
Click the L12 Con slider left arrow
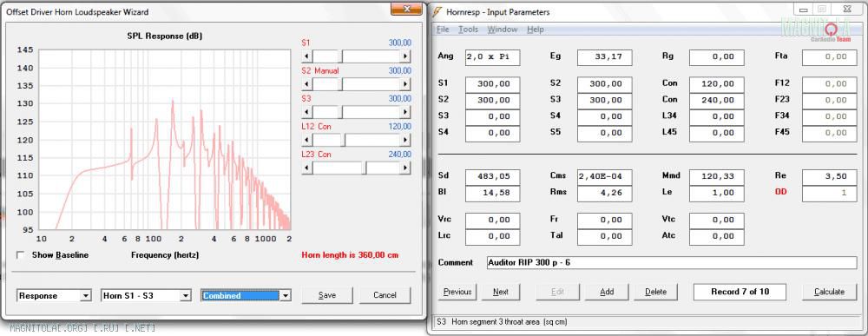[x=306, y=140]
